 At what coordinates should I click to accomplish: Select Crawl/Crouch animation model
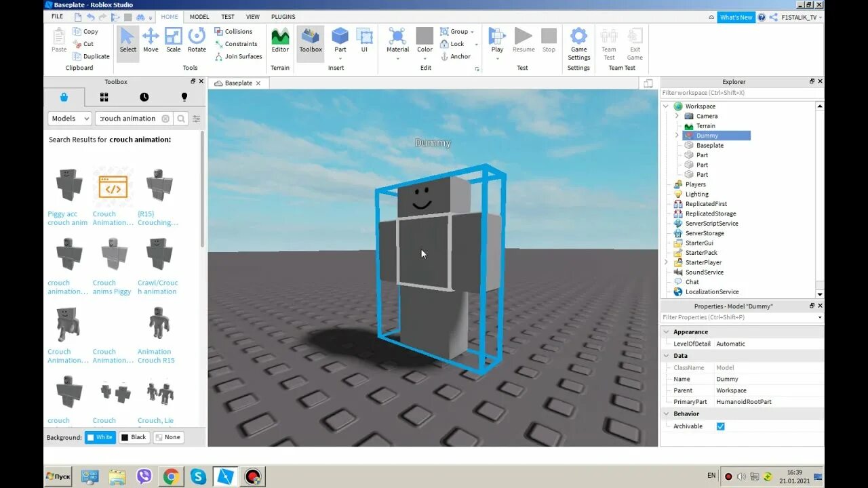coord(157,266)
